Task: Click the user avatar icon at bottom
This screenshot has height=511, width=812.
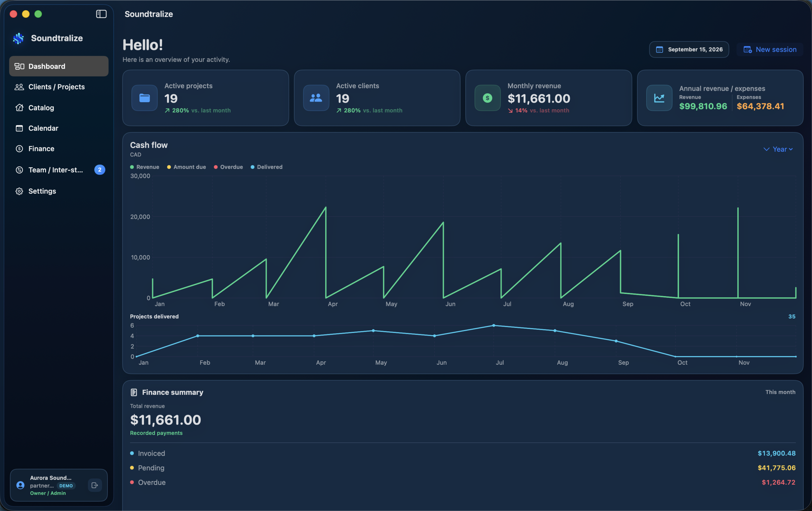Action: (20, 485)
